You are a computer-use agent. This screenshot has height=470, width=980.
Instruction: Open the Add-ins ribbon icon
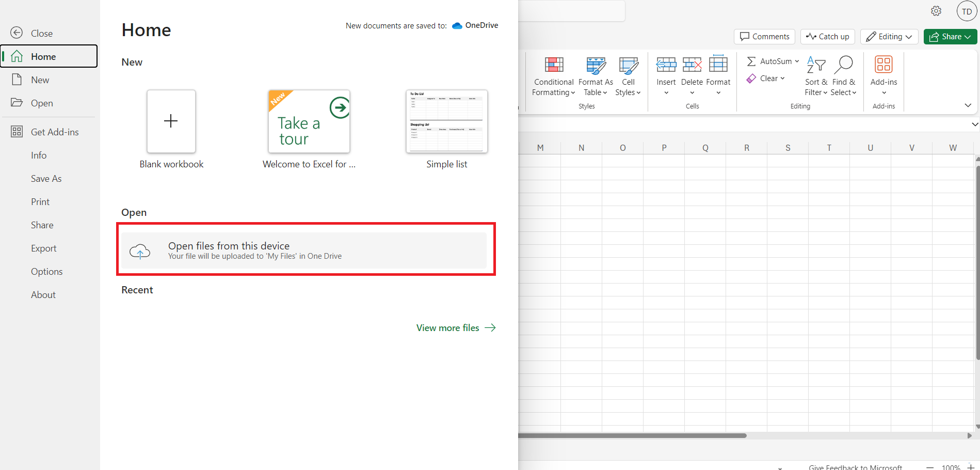883,65
